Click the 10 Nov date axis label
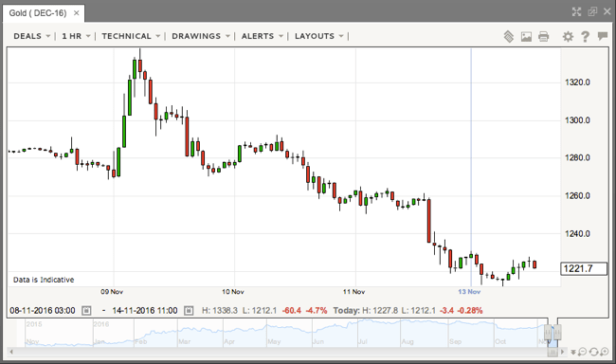Image resolution: width=616 pixels, height=364 pixels. point(232,292)
